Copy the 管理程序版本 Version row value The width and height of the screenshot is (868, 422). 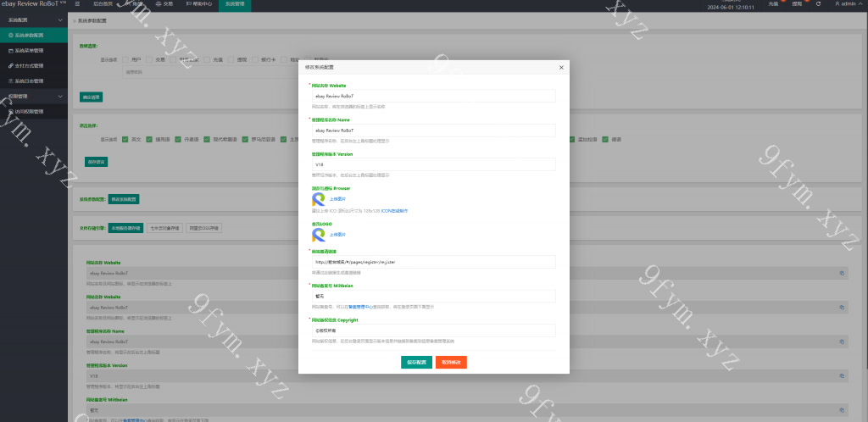click(842, 375)
